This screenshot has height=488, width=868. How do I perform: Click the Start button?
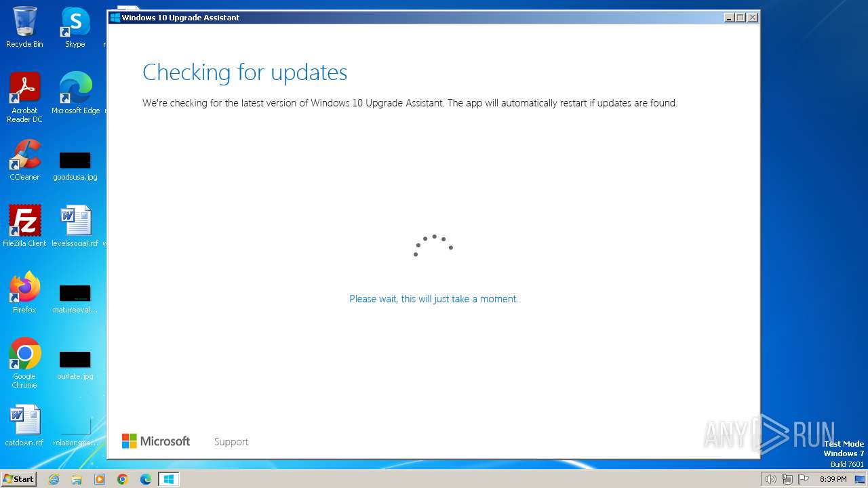coord(18,479)
